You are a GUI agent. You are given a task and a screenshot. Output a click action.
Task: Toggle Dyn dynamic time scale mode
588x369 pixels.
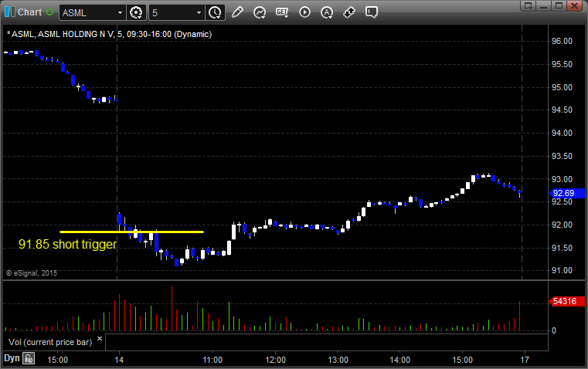coord(11,358)
